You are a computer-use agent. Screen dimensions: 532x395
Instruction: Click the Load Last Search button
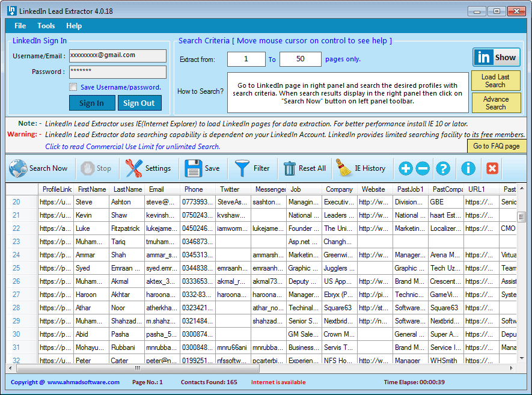497,80
